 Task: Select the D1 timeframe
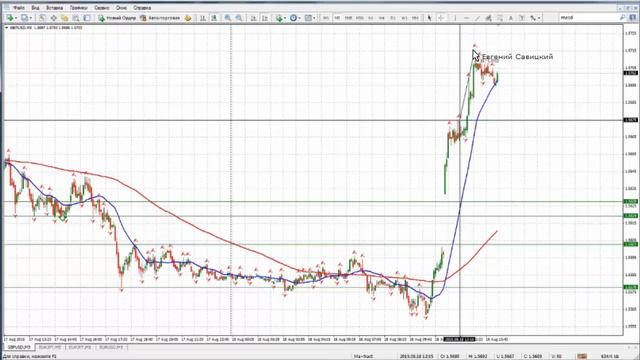tap(393, 18)
